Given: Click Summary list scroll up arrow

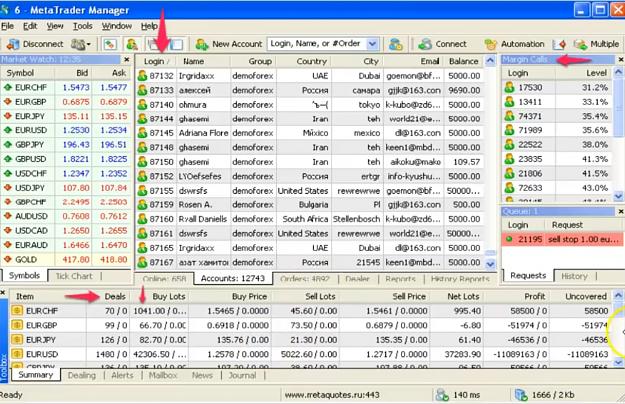Looking at the screenshot, I should [618, 296].
